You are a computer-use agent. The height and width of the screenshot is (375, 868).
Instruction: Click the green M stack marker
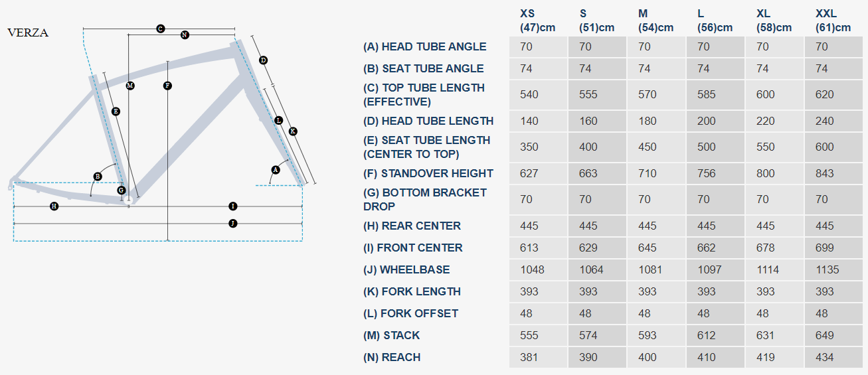tap(130, 86)
